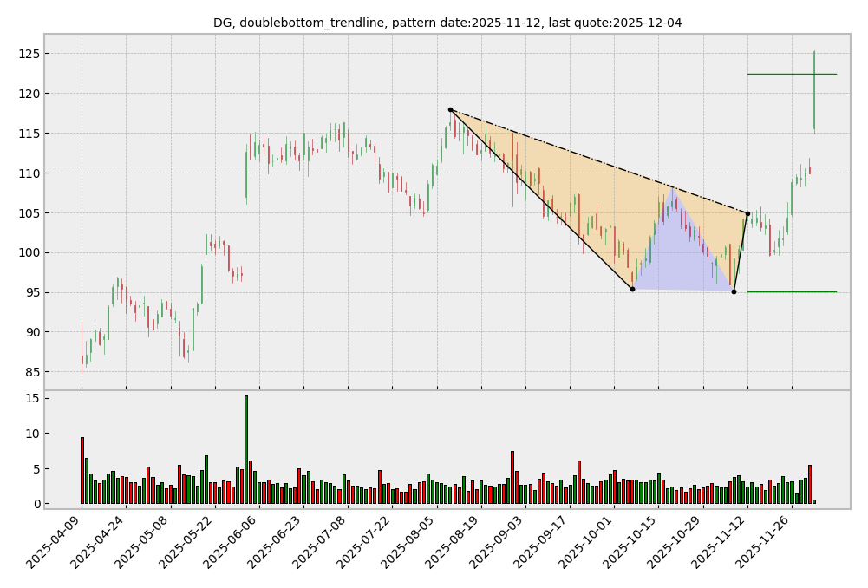Click the 85 price axis label
Screen dimensions: 868x588
[32, 372]
